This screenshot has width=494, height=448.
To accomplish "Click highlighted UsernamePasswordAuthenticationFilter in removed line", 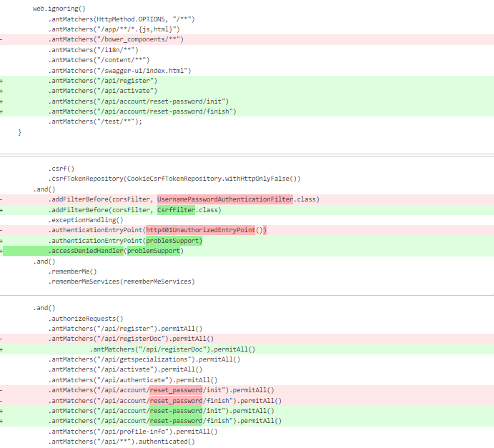I will click(225, 199).
